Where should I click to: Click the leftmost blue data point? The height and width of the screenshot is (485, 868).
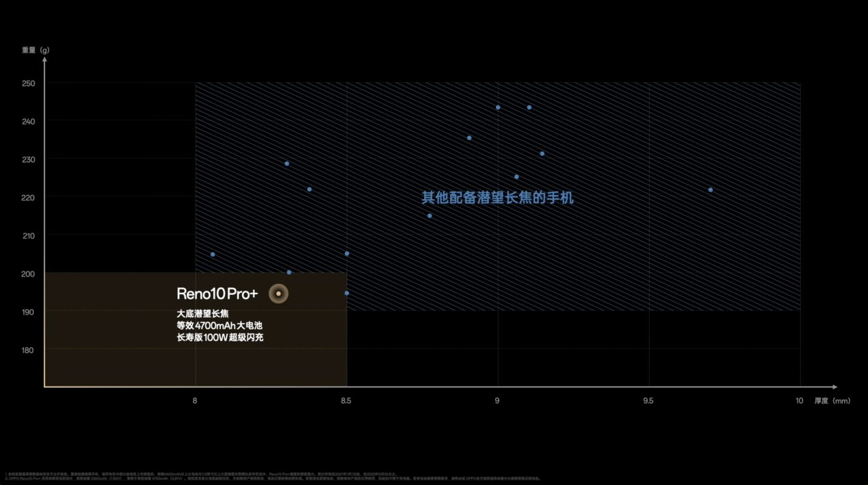pos(213,254)
